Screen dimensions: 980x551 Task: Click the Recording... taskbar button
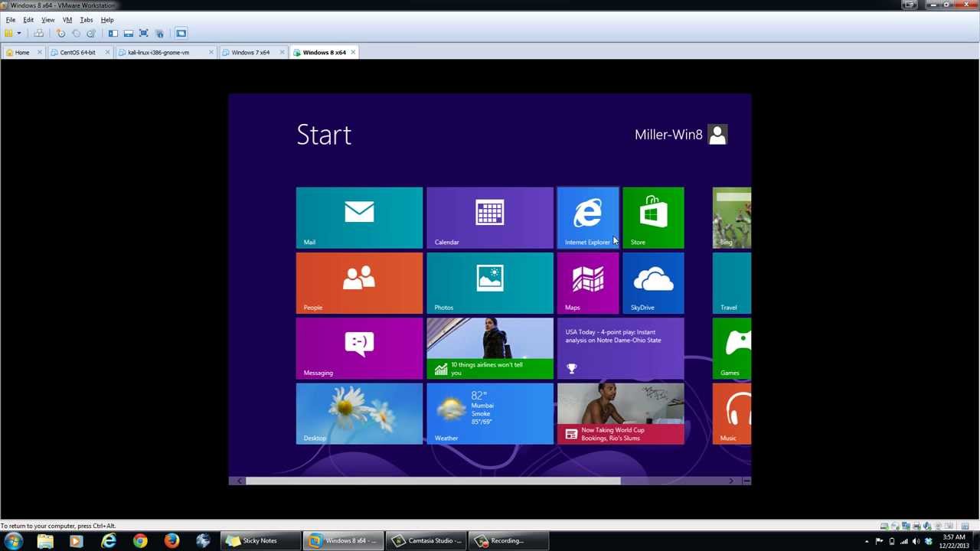(508, 540)
